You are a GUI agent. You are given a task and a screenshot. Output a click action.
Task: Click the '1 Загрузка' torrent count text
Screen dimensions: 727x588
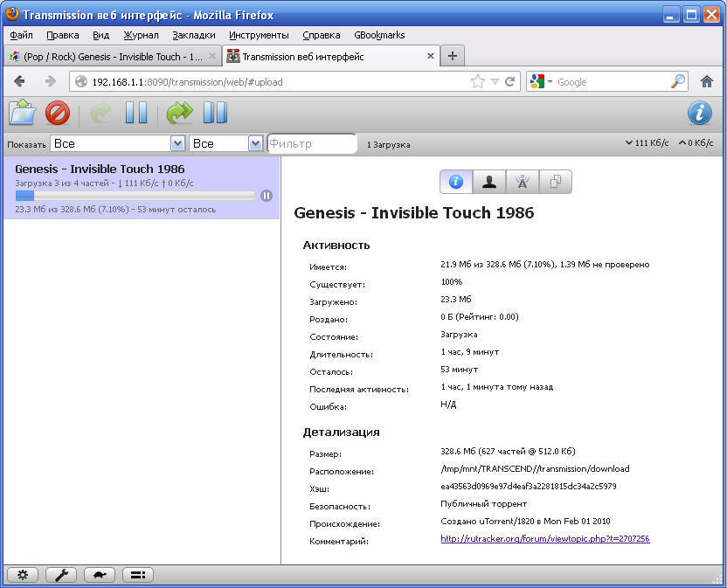point(388,145)
